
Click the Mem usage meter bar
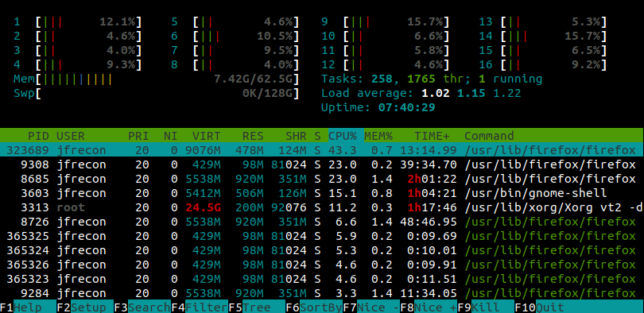pos(157,79)
